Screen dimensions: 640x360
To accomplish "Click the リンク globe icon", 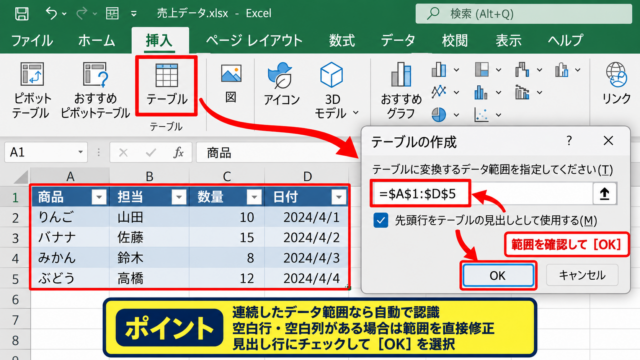I will [616, 75].
